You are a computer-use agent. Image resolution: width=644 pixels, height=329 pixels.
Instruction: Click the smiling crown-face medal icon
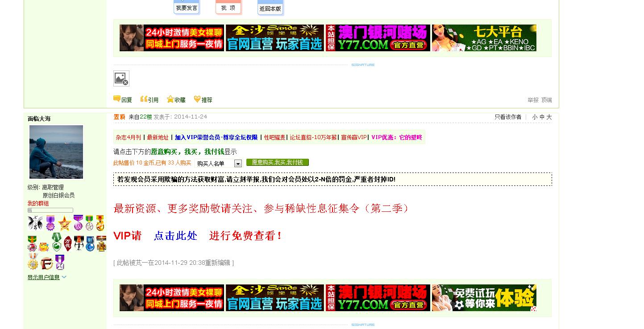coord(44,247)
